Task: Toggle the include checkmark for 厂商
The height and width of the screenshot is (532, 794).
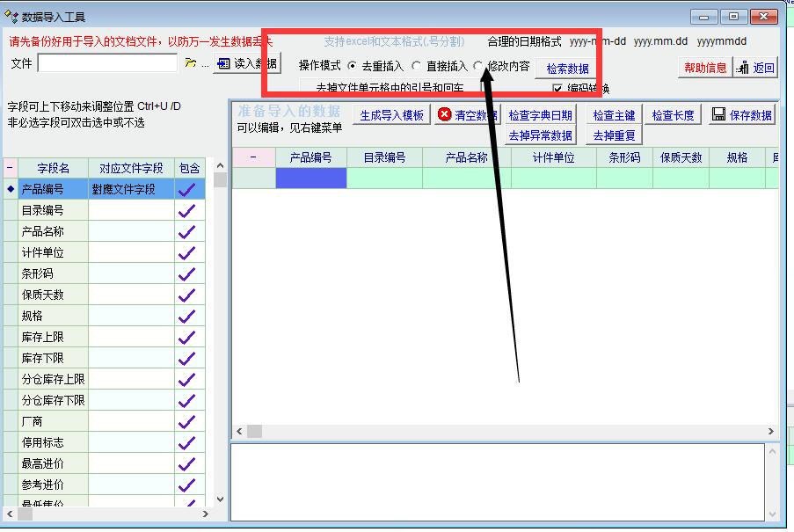Action: pyautogui.click(x=186, y=422)
